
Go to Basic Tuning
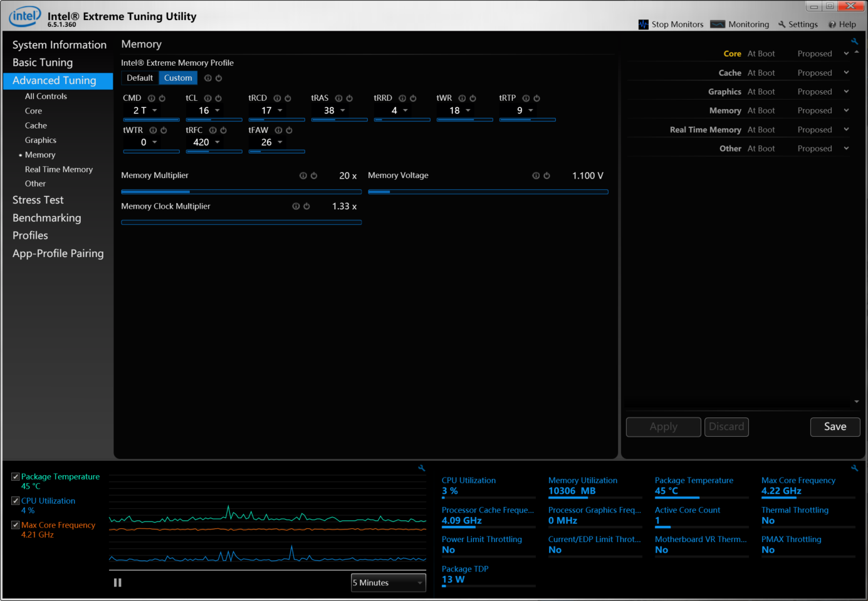(43, 63)
